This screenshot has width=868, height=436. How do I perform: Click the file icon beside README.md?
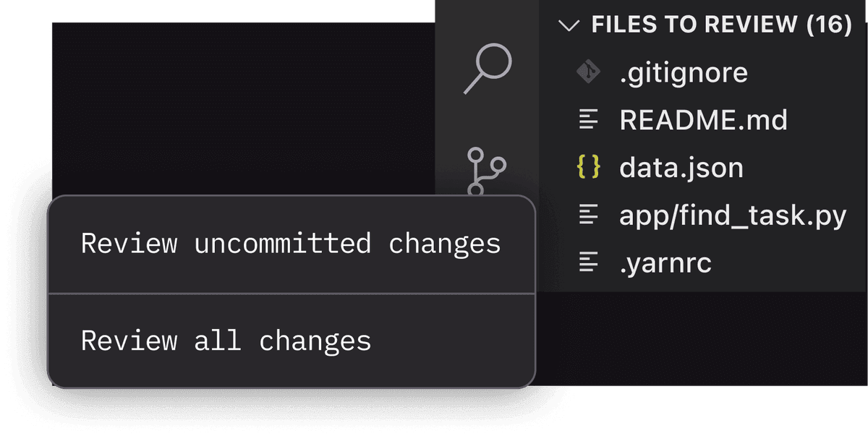point(589,120)
